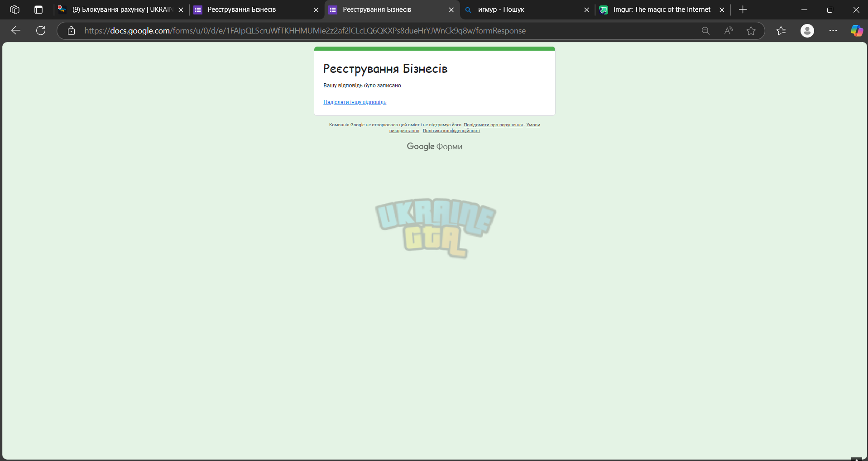Switch to Блокування рахунку tab
Image resolution: width=868 pixels, height=461 pixels.
(122, 10)
